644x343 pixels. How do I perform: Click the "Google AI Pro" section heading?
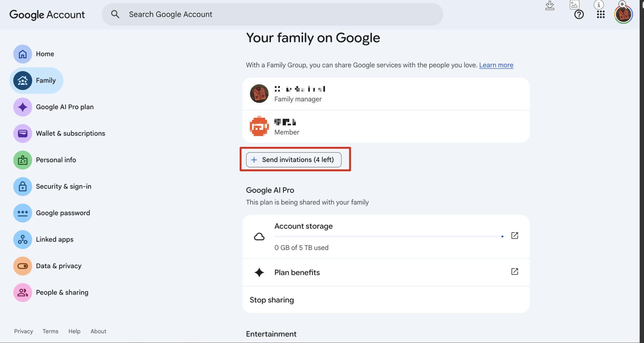tap(270, 190)
